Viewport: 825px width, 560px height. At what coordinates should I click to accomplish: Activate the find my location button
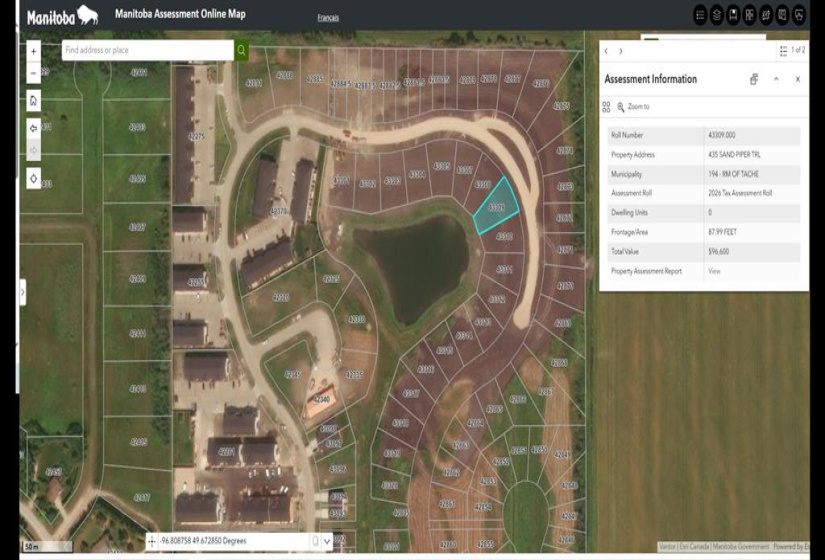(33, 178)
